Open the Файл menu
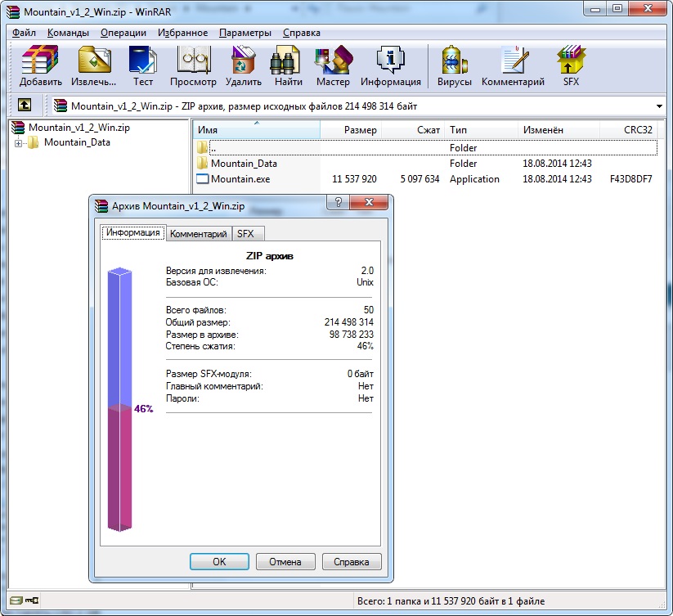 24,33
